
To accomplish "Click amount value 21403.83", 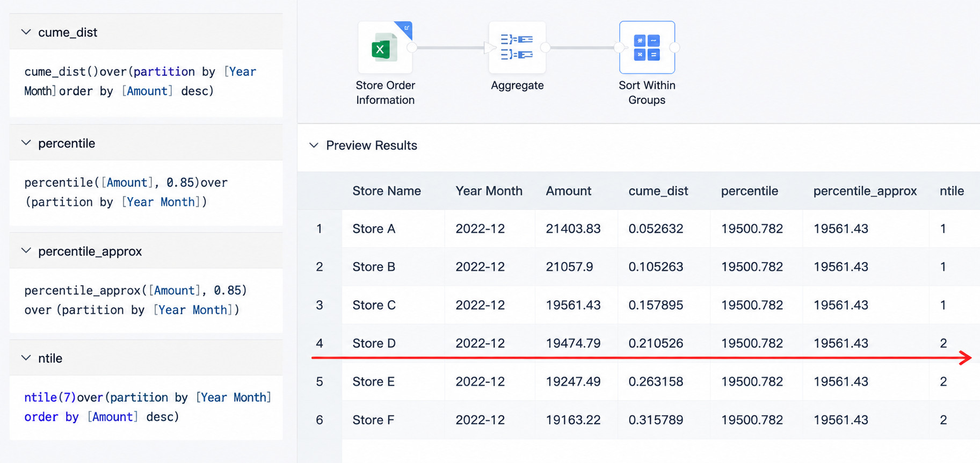I will click(x=573, y=229).
